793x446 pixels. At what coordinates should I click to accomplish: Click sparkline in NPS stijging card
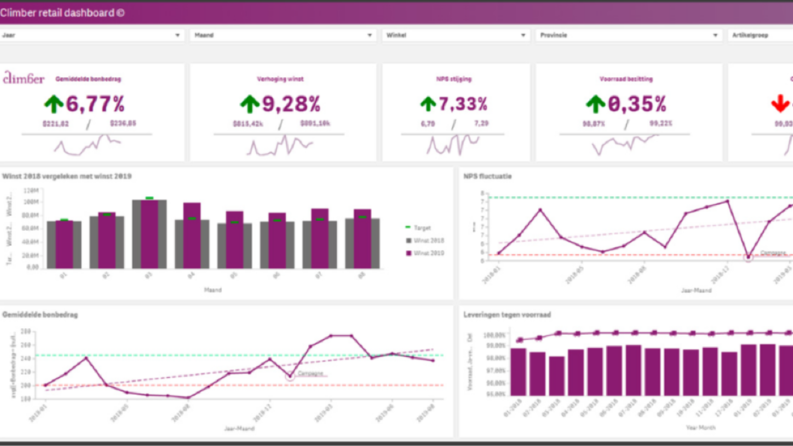pos(453,145)
